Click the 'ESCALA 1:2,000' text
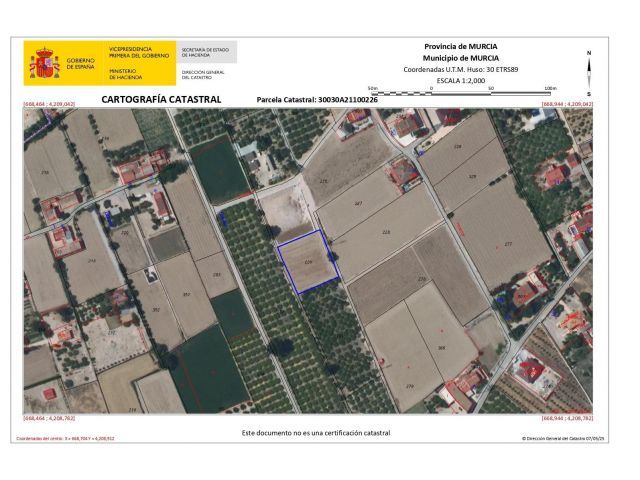Image resolution: width=640 pixels, height=480 pixels. pos(461,80)
